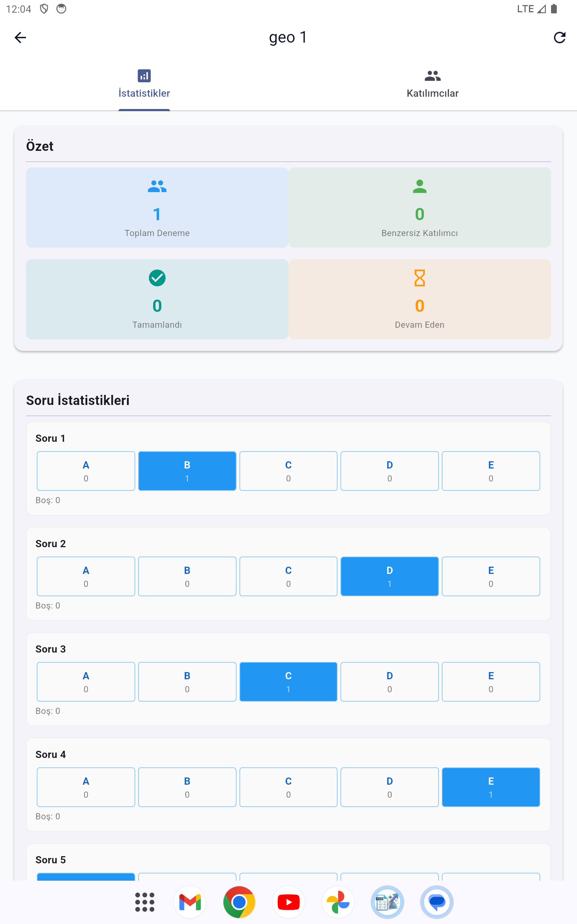Tap the back arrow icon
The height and width of the screenshot is (924, 577).
[x=20, y=38]
